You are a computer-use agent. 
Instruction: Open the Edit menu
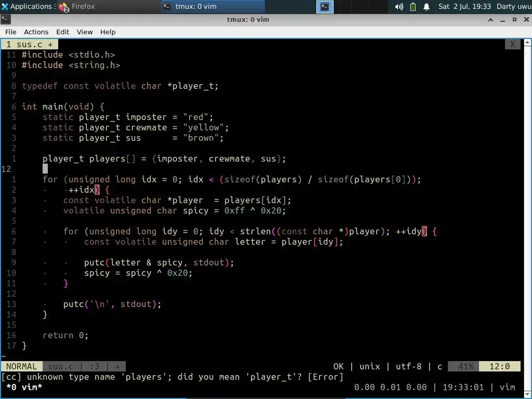[62, 32]
